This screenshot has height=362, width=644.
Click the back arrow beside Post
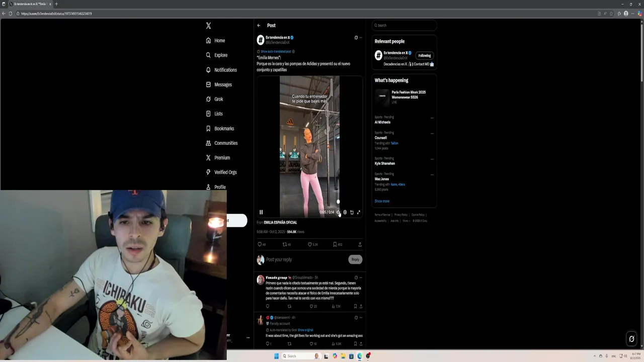[259, 26]
